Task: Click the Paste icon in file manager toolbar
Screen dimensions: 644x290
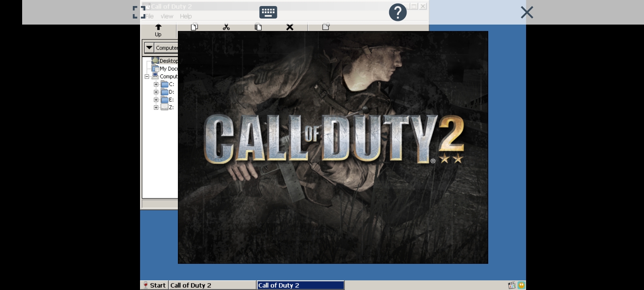Action: pyautogui.click(x=258, y=27)
